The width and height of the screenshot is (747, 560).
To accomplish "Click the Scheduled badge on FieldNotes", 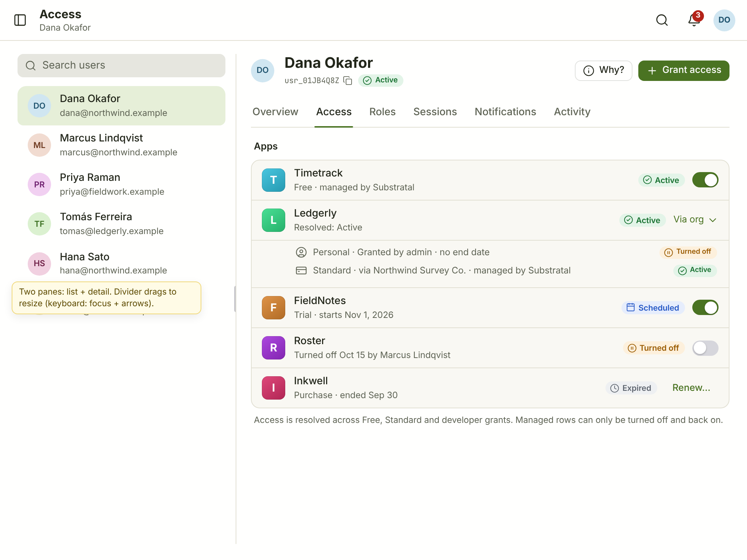I will click(x=653, y=308).
